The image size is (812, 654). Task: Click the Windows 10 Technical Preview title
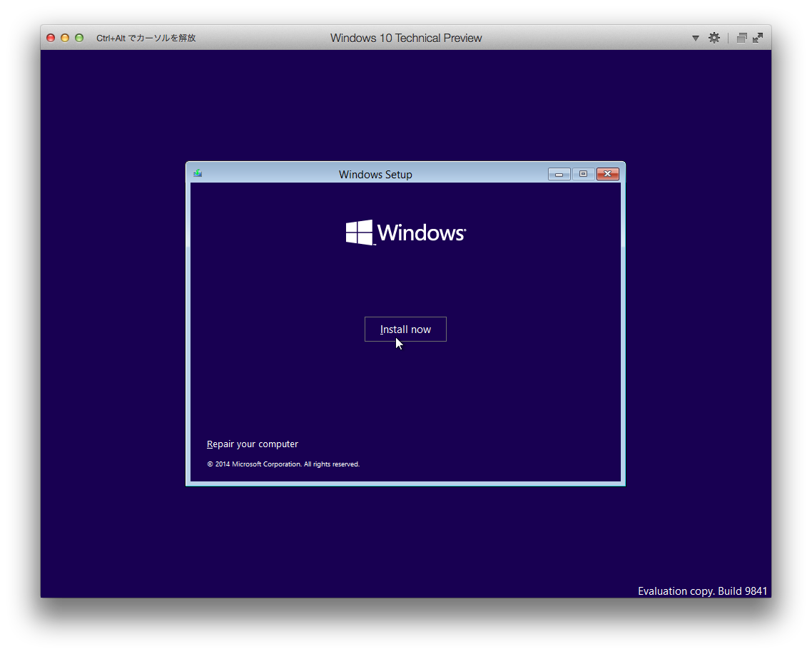pos(406,38)
